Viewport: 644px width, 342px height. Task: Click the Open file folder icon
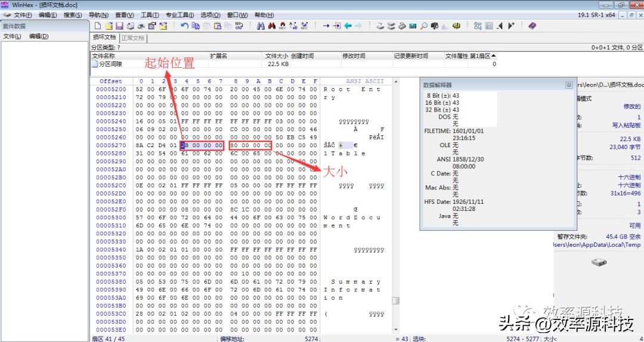(x=109, y=26)
